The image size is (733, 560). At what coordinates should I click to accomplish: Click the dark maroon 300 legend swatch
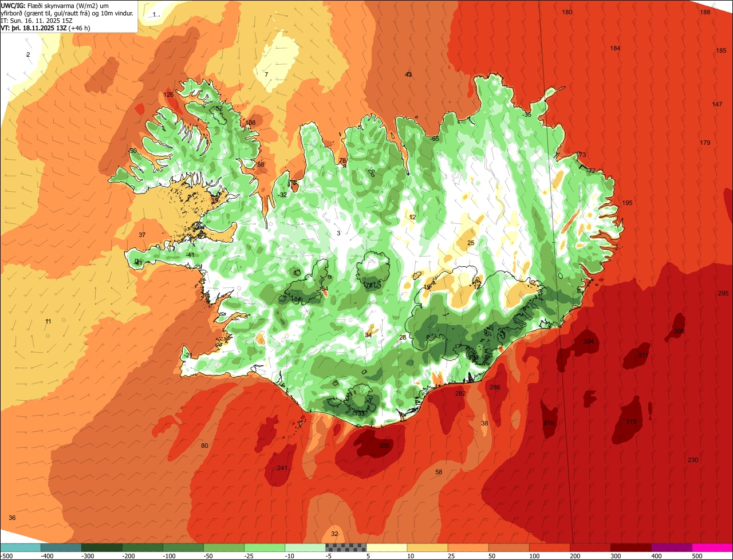630,547
